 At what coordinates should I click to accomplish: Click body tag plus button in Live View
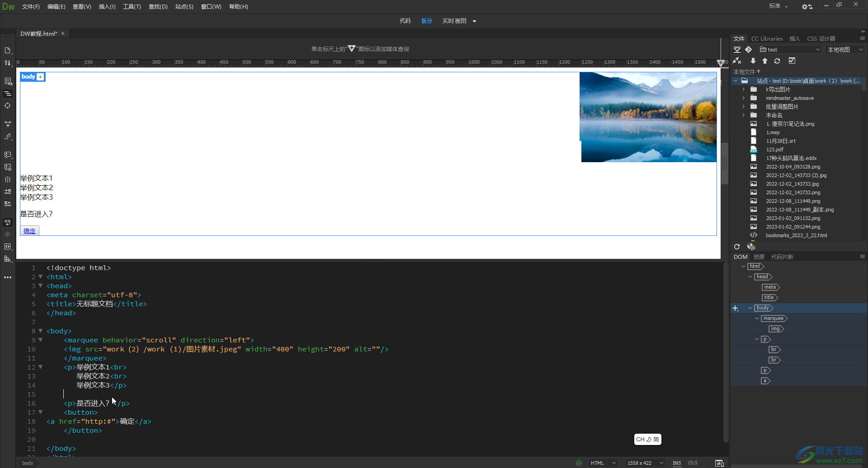pos(41,77)
